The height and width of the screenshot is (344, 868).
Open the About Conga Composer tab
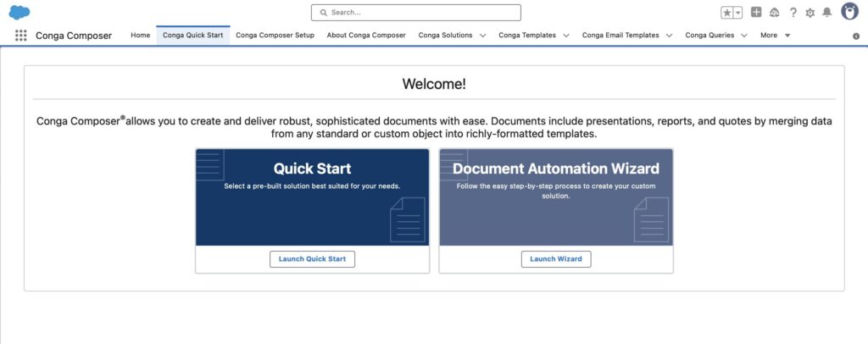point(367,36)
